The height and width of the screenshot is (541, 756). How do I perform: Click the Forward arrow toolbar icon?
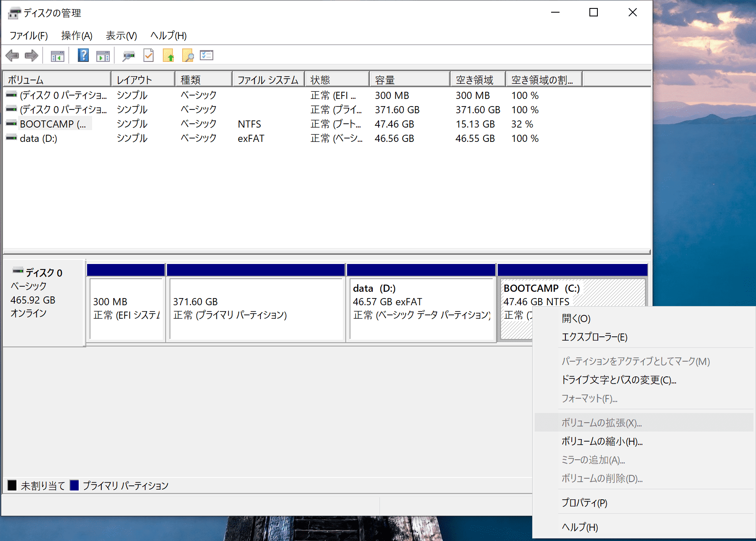coord(32,55)
